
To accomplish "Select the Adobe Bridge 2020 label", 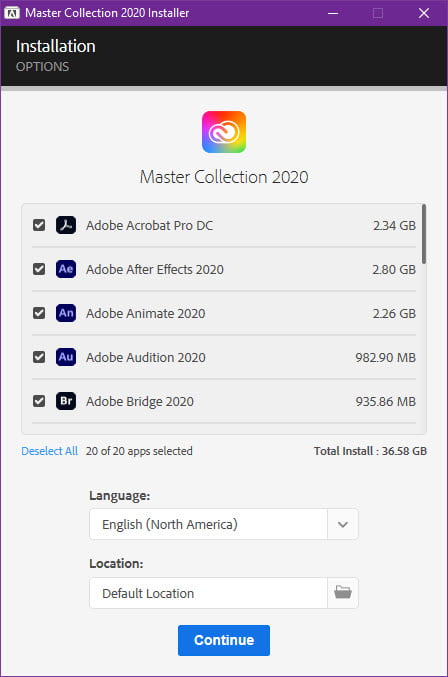I will tap(139, 402).
